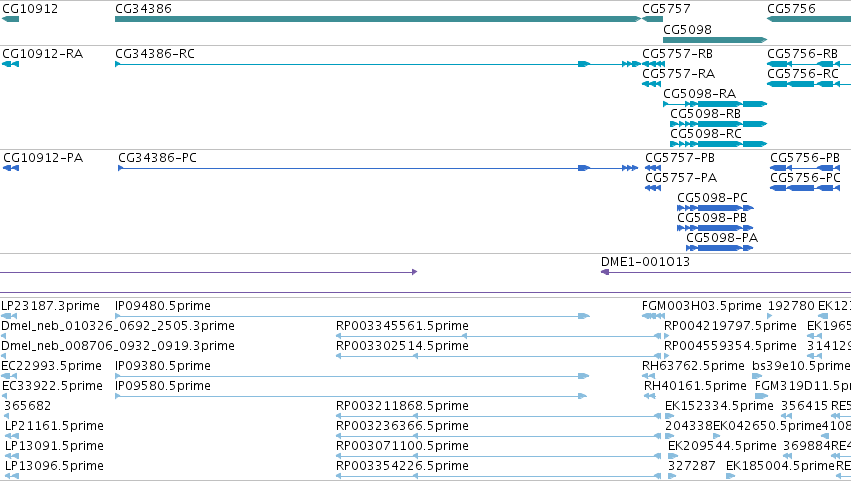The image size is (851, 481).
Task: Select the CG10912-PA protein label
Action: [x=43, y=158]
